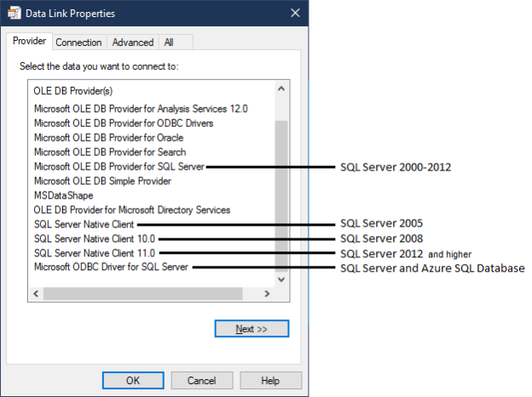Choose SQL Server Native Client without version number
The image size is (532, 397).
84,224
